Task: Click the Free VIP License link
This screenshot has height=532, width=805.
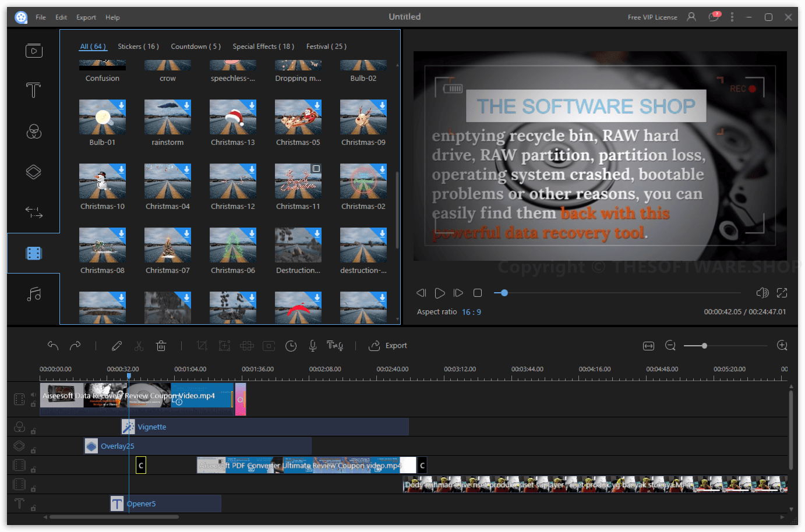Action: point(652,17)
